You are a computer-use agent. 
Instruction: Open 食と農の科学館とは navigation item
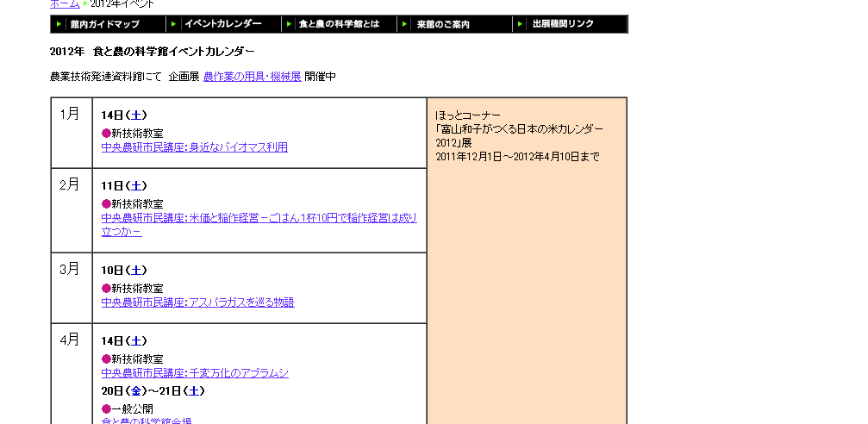[x=339, y=24]
